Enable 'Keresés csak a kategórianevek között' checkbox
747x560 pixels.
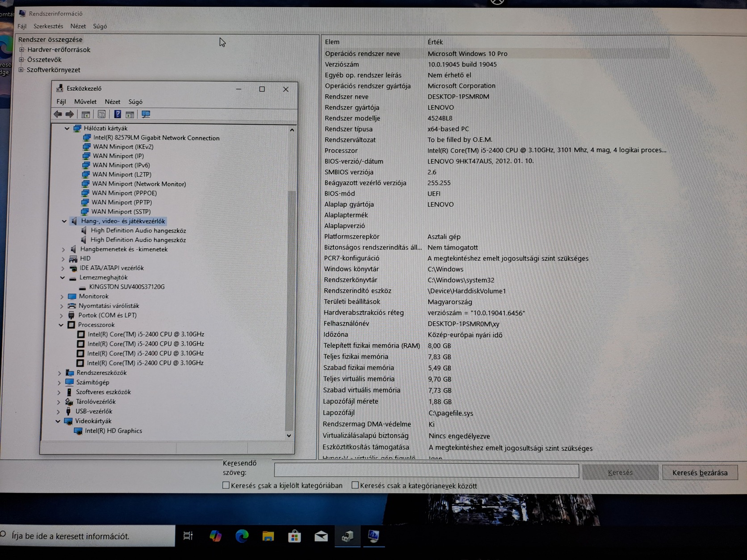tap(355, 485)
